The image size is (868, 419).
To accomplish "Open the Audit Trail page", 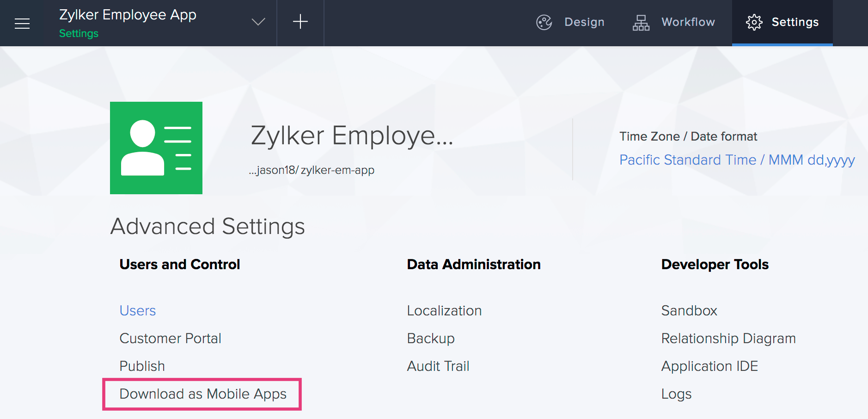I will click(x=438, y=366).
